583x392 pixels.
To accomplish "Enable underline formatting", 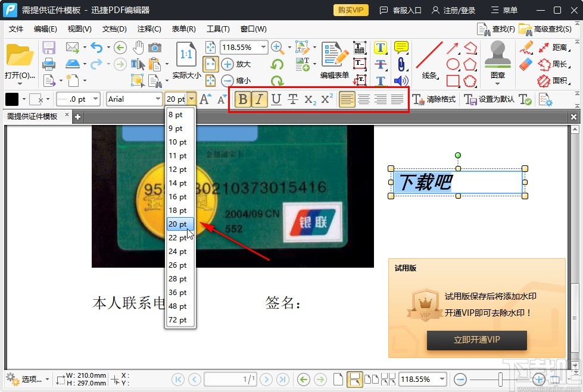I will [x=275, y=99].
